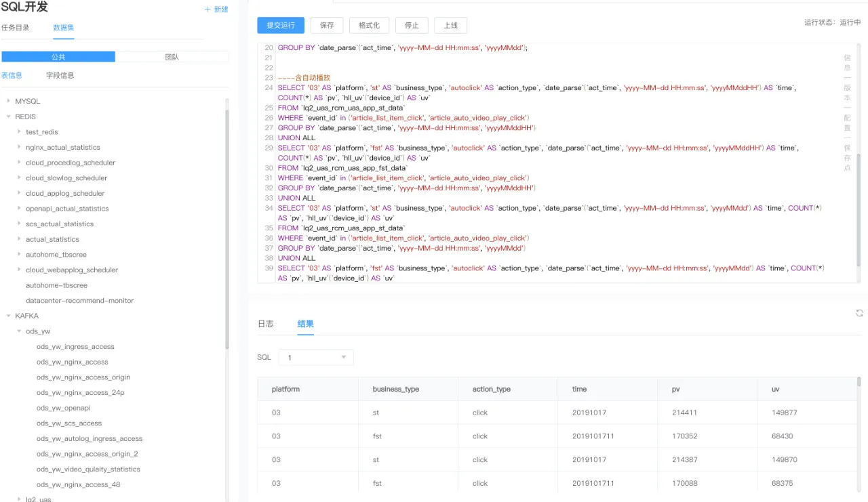
Task: Click the 上线 button
Action: click(x=450, y=25)
